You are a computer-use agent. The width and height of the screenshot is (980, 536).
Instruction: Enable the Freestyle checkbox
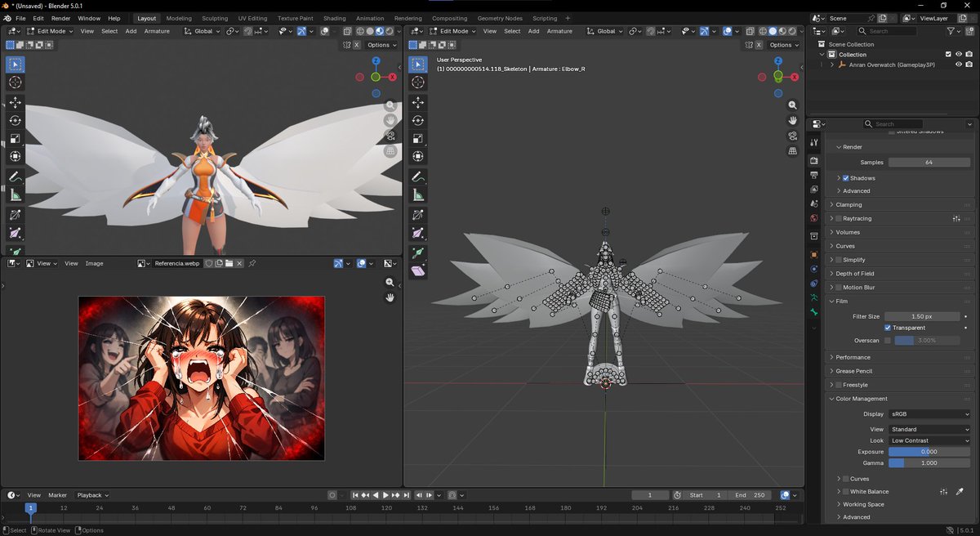(x=839, y=385)
